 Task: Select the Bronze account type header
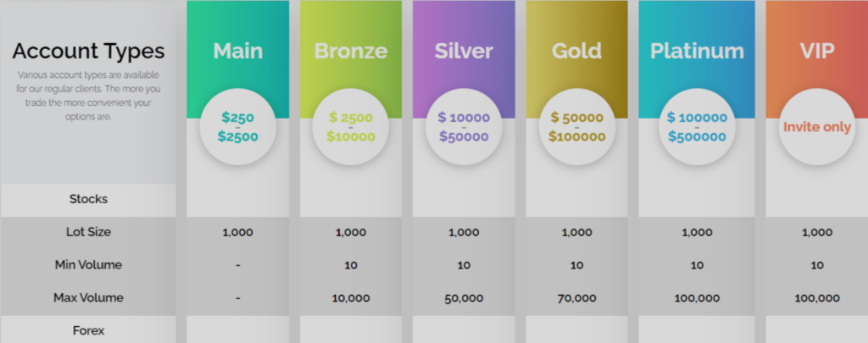(351, 51)
